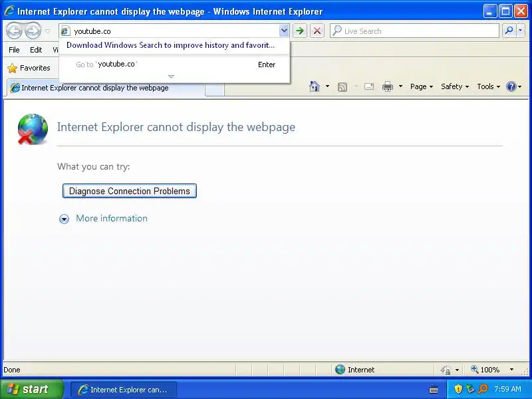
Task: Open the Safety menu
Action: tap(455, 86)
